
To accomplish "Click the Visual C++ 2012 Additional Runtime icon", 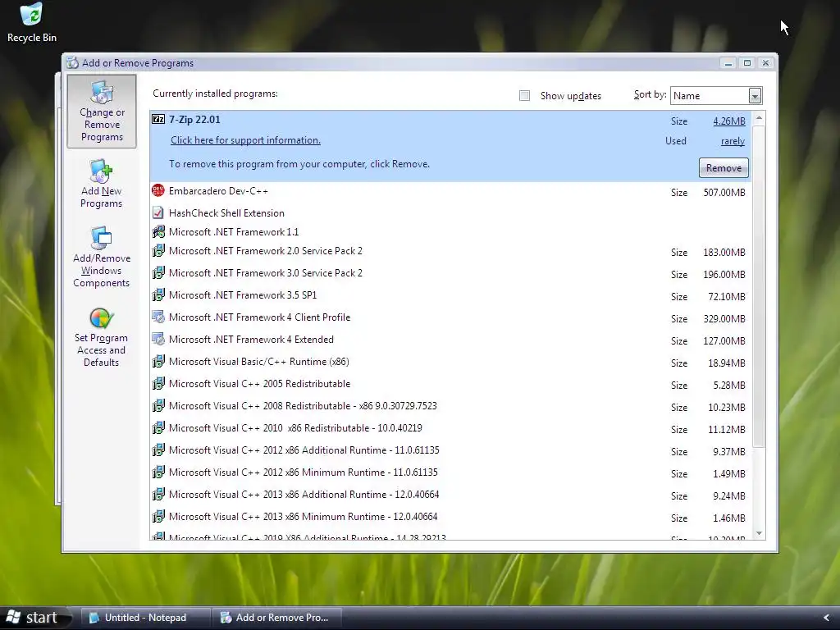I will pos(158,450).
